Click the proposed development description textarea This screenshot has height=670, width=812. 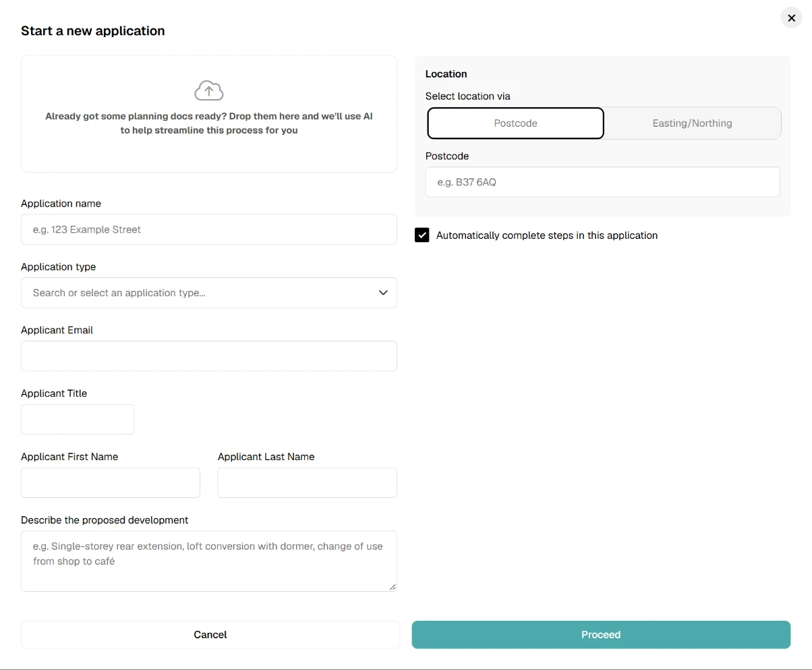(209, 561)
